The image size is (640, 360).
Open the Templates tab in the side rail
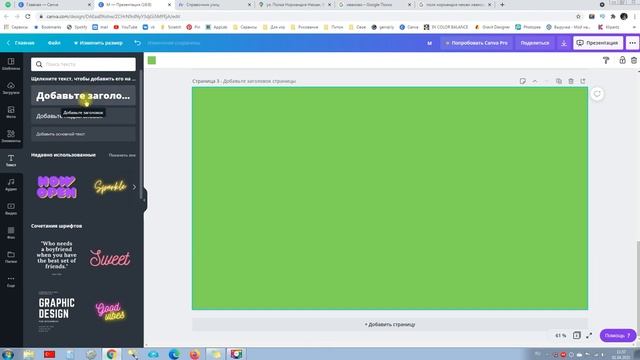point(11,63)
